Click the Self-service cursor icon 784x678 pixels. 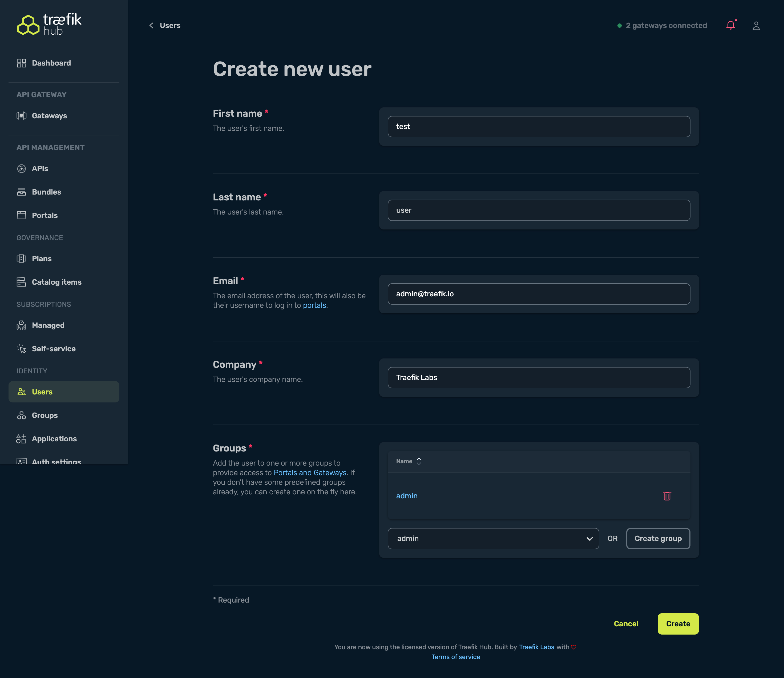(x=22, y=349)
